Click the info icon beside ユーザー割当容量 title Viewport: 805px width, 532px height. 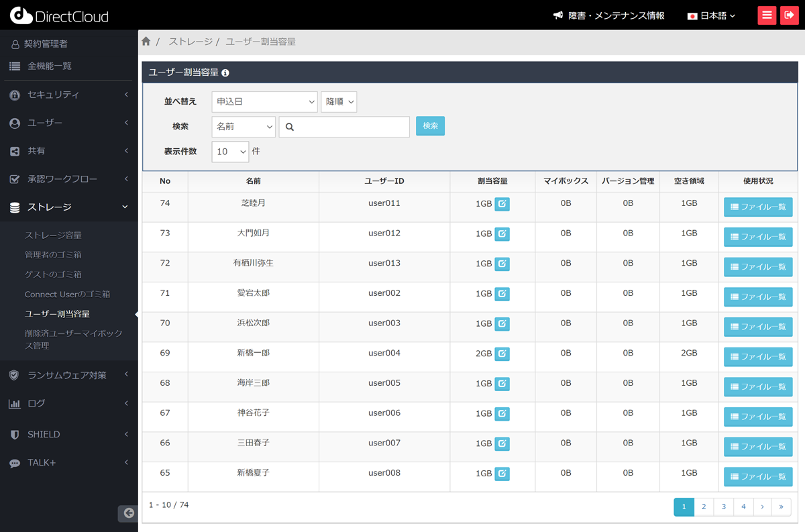tap(225, 72)
